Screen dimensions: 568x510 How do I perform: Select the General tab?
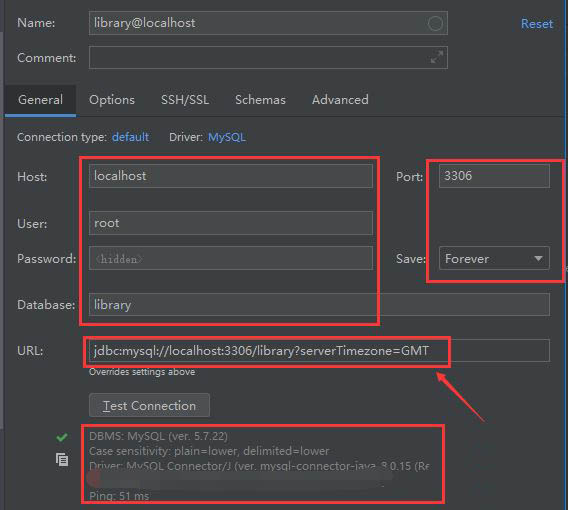41,100
